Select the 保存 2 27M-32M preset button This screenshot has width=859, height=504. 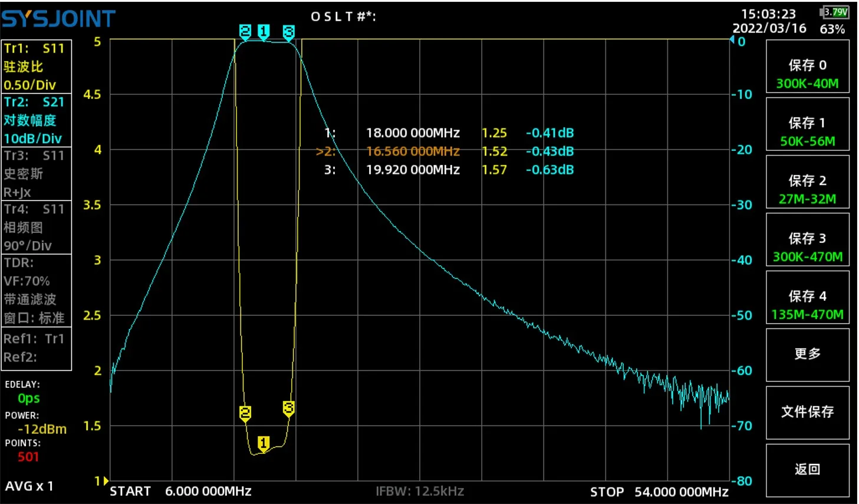click(x=807, y=182)
